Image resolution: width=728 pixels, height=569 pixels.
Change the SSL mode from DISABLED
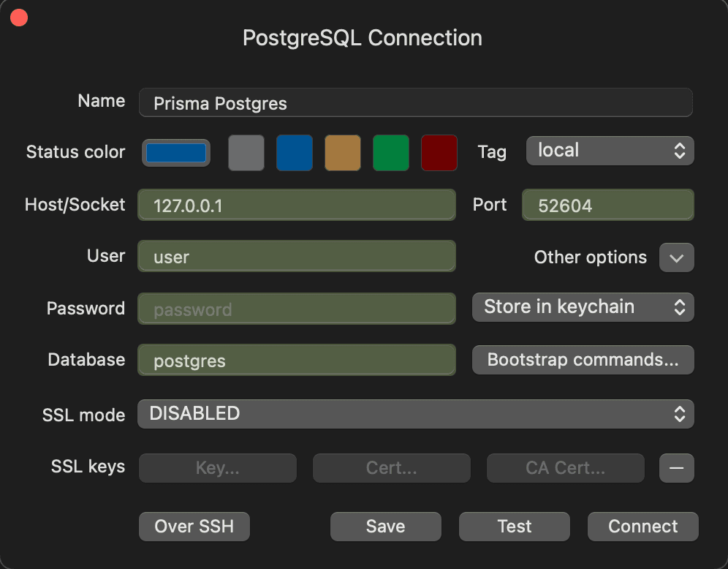coord(415,414)
